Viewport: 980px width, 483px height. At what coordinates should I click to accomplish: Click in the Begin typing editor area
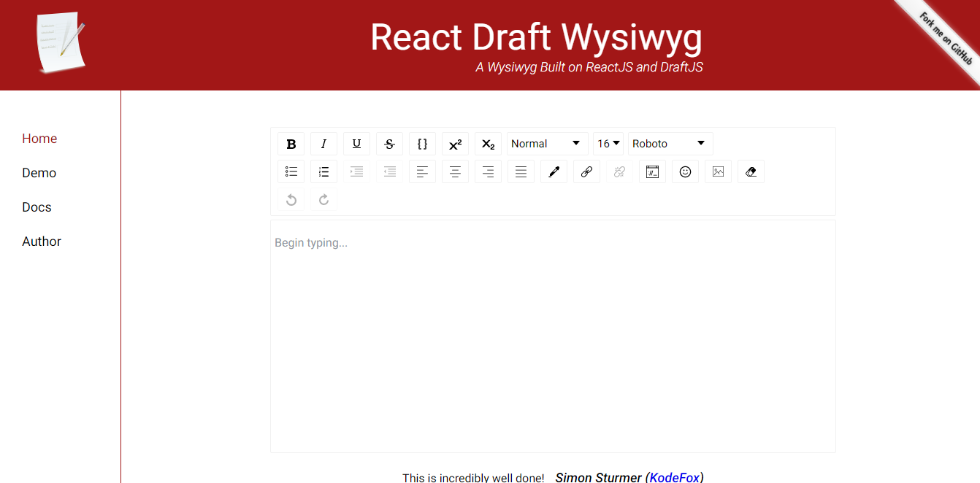[553, 336]
